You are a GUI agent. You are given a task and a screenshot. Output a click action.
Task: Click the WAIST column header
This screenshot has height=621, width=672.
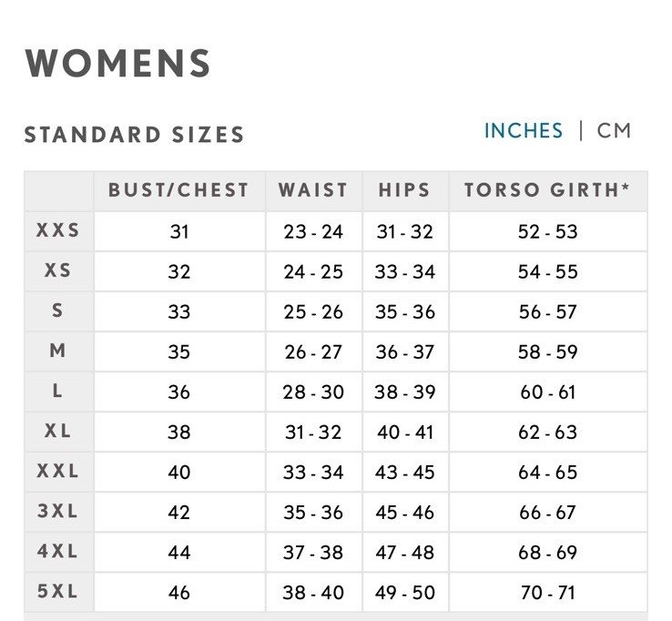[x=313, y=190]
